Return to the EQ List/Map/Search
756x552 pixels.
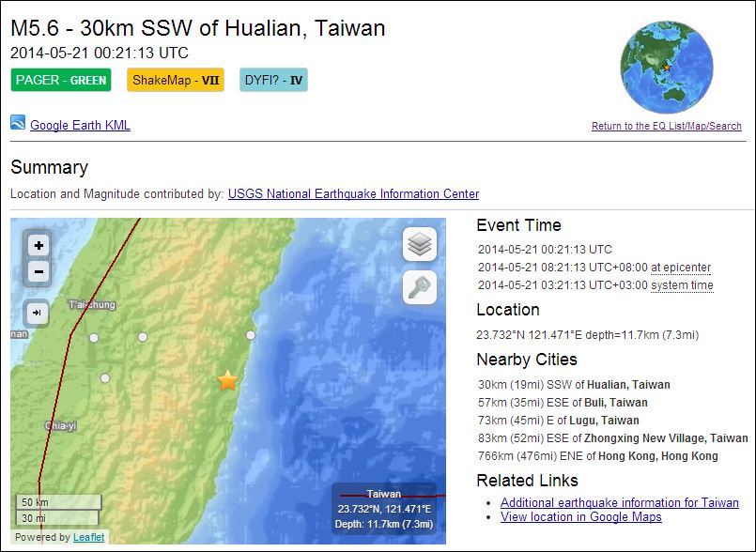(666, 126)
